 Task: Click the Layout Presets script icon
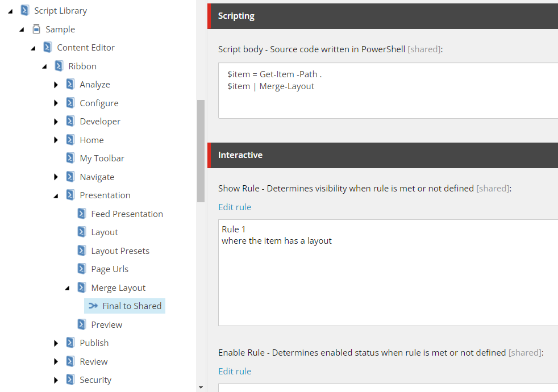[81, 251]
